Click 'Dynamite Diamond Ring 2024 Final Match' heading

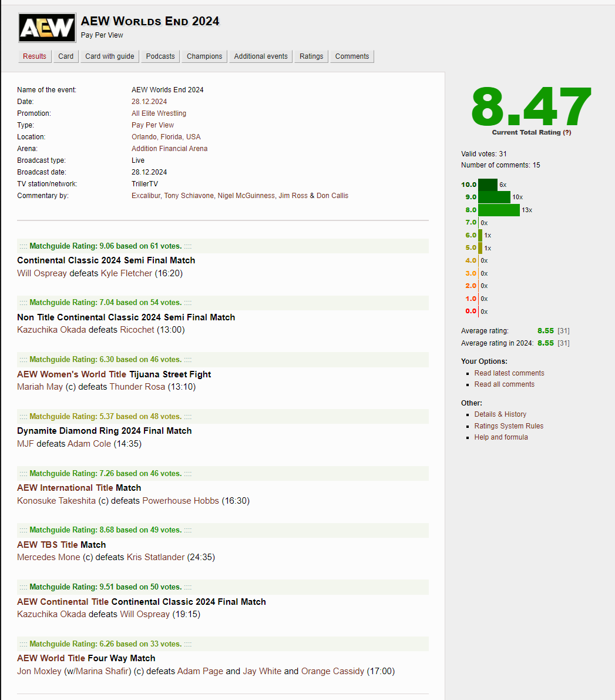pos(105,431)
